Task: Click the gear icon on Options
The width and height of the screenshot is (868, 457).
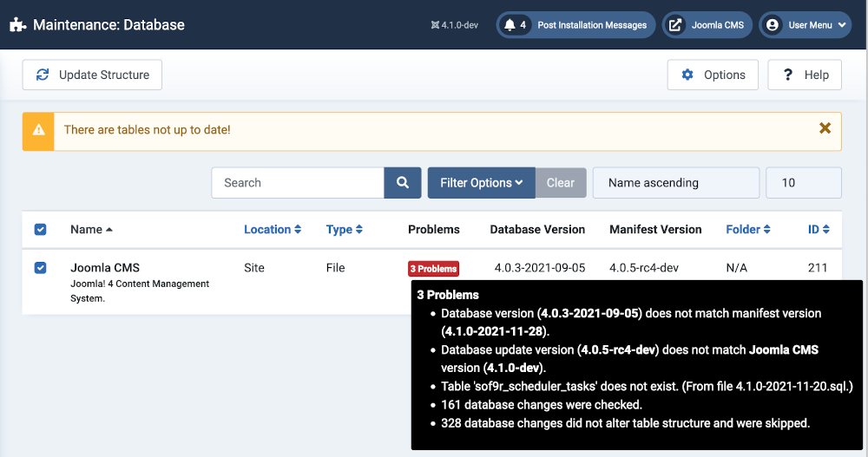Action: [x=687, y=75]
